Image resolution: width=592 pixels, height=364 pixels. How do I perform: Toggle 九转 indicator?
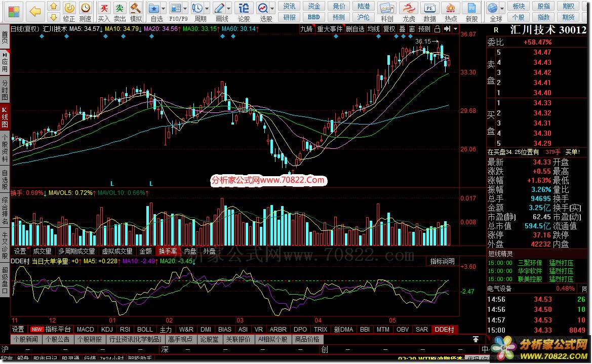coord(306,29)
